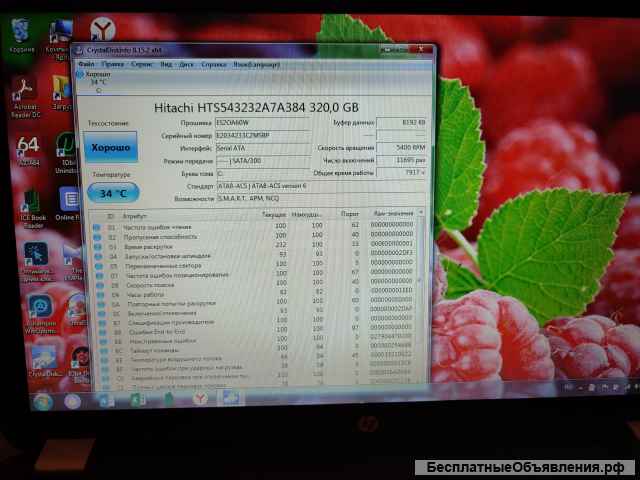Image resolution: width=640 pixels, height=480 pixels.
Task: Click status dot for attribute 05 row
Action: [x=99, y=266]
